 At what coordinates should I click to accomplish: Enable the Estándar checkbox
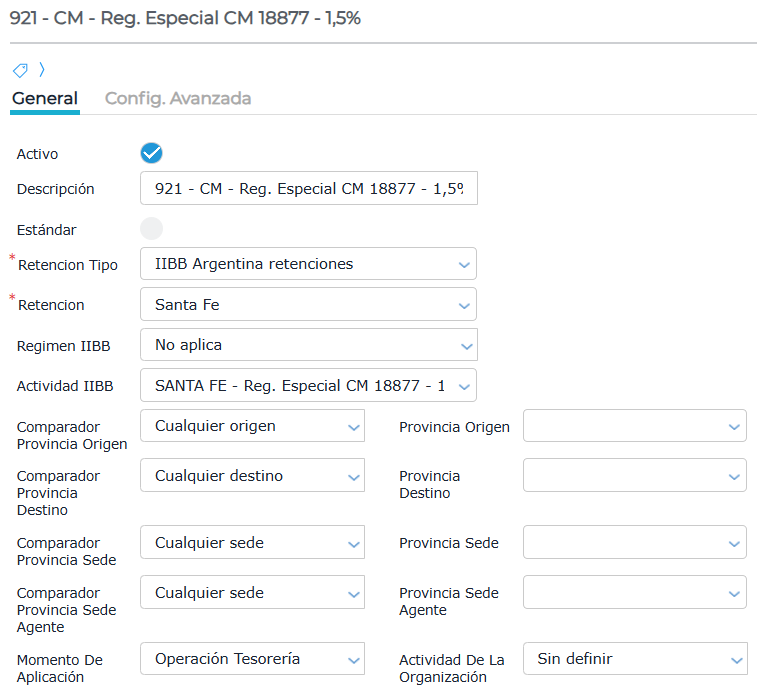[x=151, y=229]
